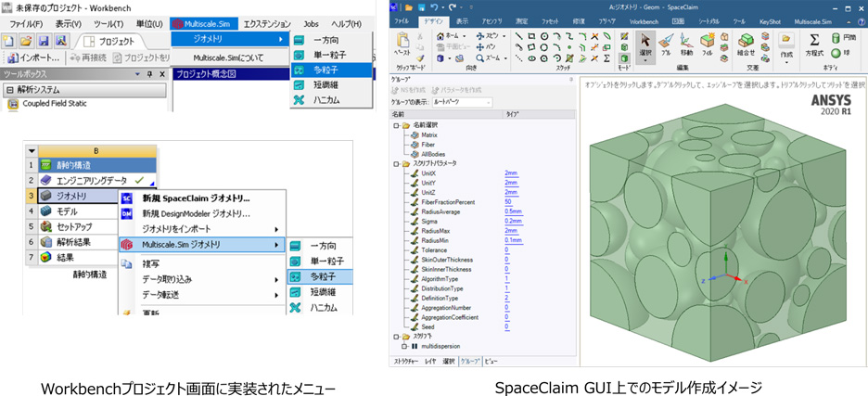Click the FiberFractionPercent value 50
Image resolution: width=868 pixels, height=396 pixels.
[x=507, y=202]
